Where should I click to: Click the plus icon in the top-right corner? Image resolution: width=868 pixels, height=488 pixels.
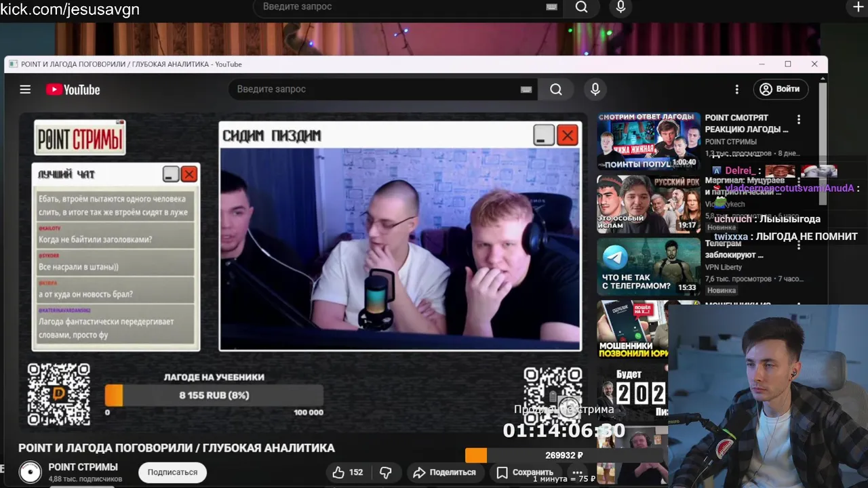pyautogui.click(x=859, y=7)
